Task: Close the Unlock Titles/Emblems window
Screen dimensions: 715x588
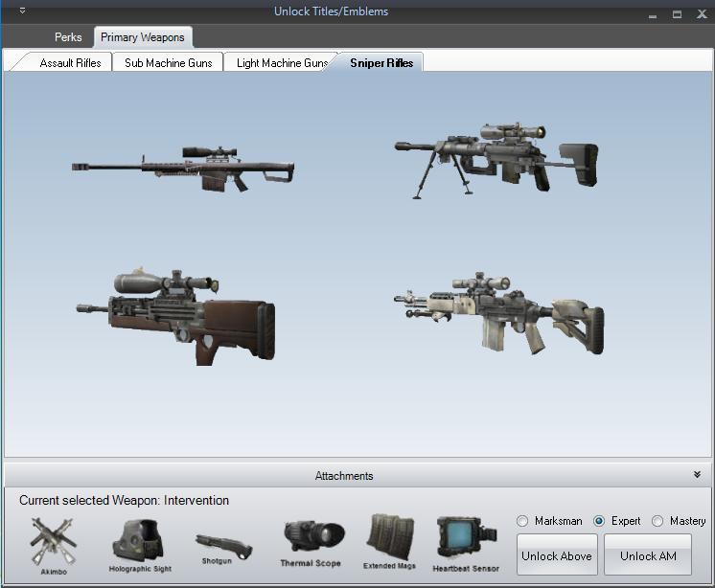Action: point(702,14)
